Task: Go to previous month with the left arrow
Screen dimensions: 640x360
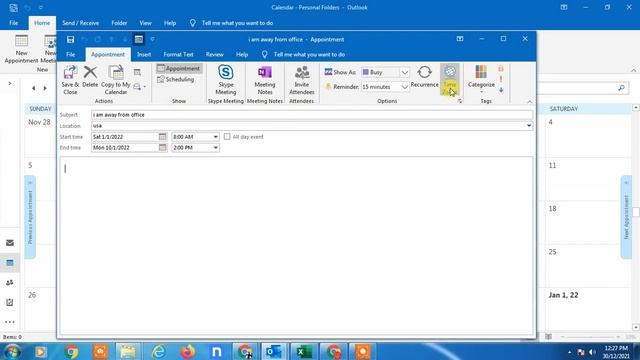Action: 33,88
